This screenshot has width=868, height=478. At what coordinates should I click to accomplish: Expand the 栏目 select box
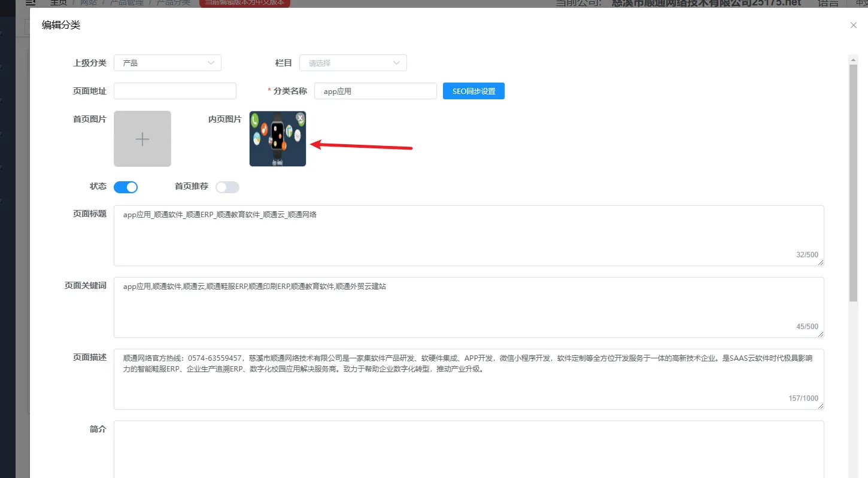(x=353, y=63)
